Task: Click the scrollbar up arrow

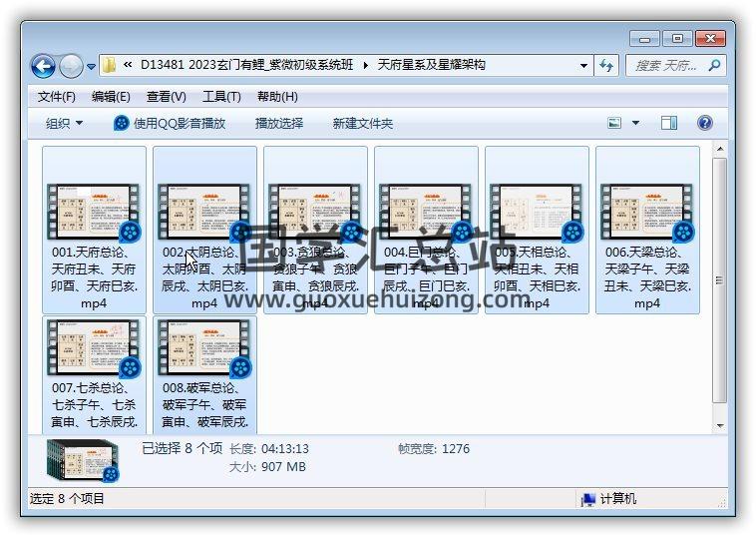Action: coord(719,149)
